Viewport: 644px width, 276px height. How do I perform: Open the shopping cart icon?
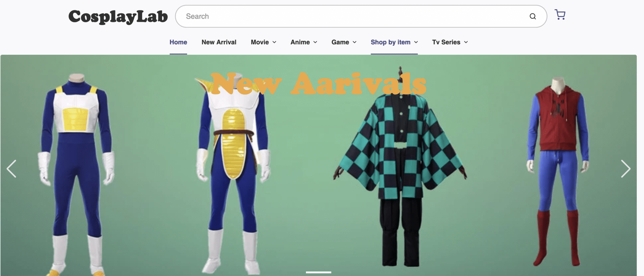560,14
